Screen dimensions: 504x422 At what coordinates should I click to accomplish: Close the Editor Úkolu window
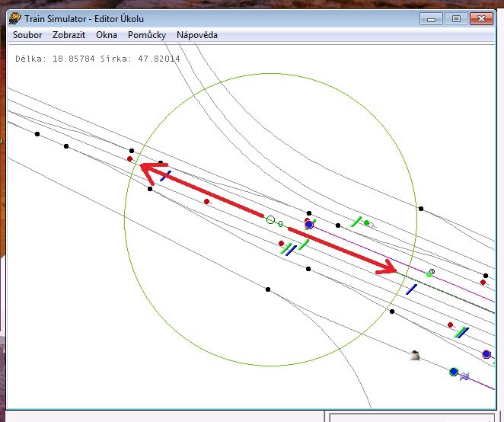pyautogui.click(x=483, y=18)
